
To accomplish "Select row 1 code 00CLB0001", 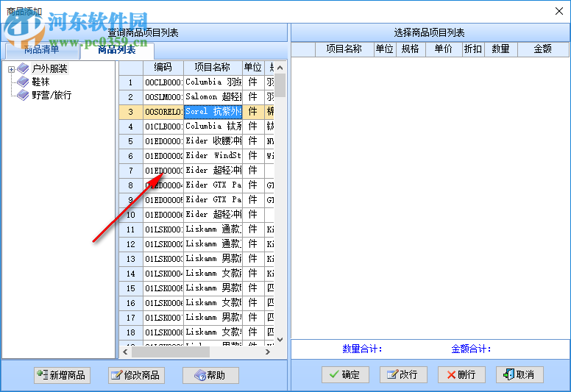I will [x=163, y=82].
